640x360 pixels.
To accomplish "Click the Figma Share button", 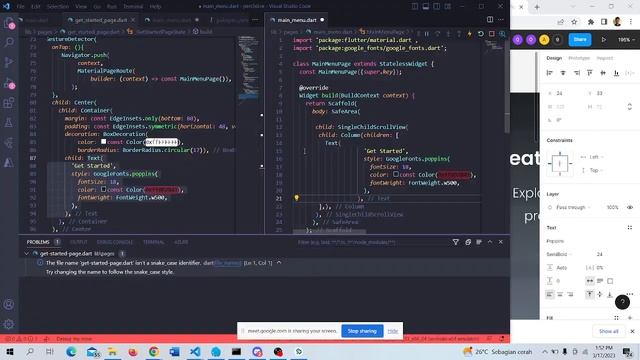I will (580, 40).
